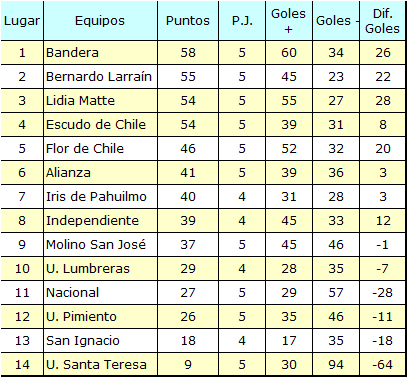
Task: Click the Bernardo Larraín team cell
Action: click(100, 77)
